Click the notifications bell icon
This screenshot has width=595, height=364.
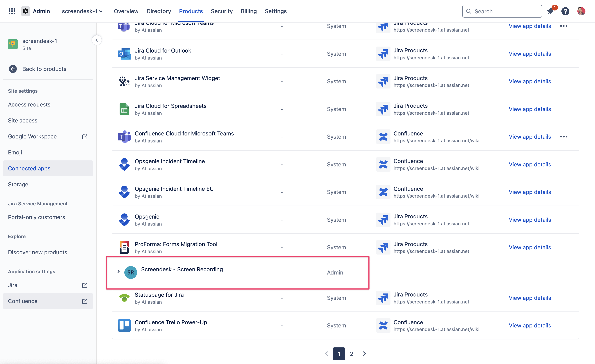[550, 11]
